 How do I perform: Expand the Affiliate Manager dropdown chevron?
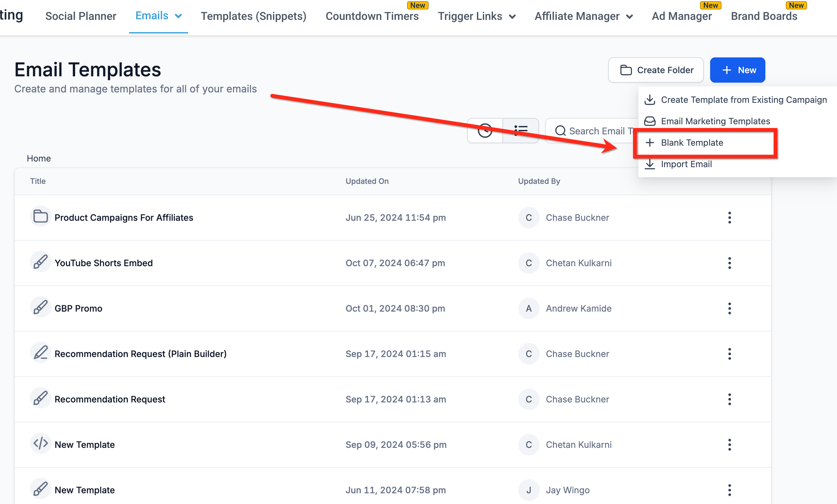629,17
